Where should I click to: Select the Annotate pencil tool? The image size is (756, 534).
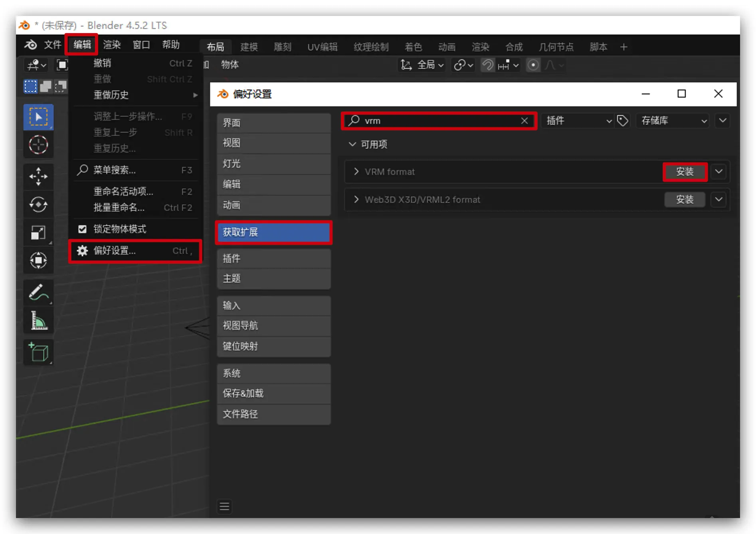pos(38,293)
